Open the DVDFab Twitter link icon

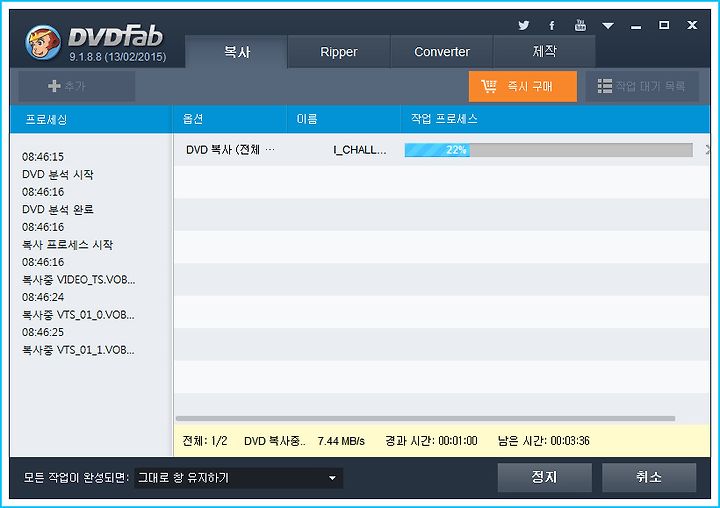click(523, 25)
